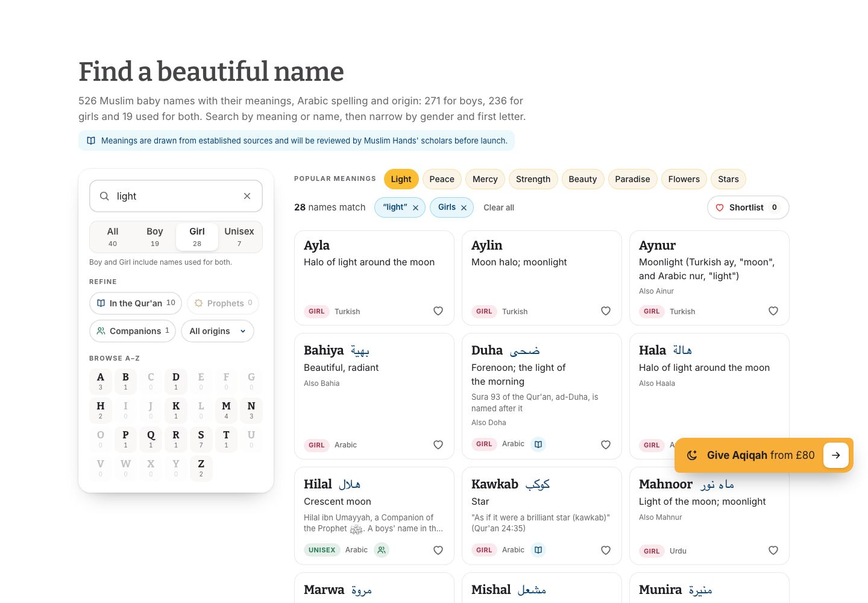This screenshot has height=603, width=868.
Task: Remove the "light" filter chip via its X
Action: pos(415,207)
